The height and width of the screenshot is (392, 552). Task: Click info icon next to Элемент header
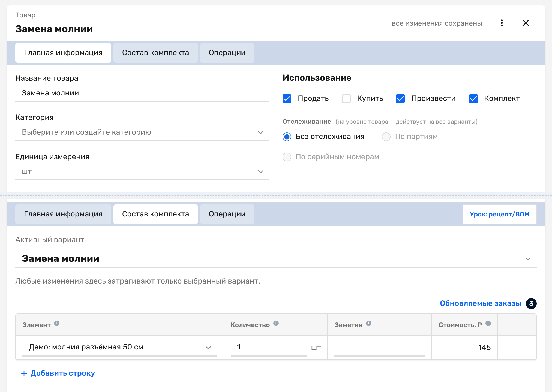point(57,323)
